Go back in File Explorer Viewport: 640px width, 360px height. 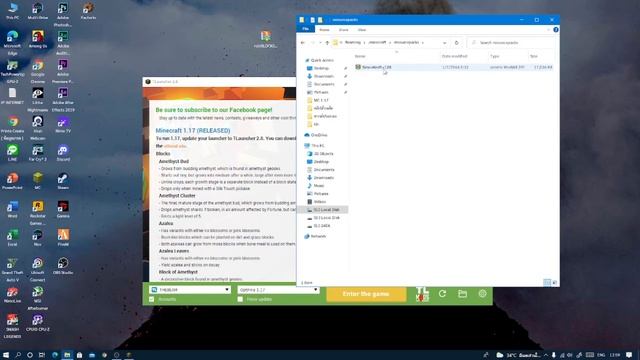tap(303, 42)
